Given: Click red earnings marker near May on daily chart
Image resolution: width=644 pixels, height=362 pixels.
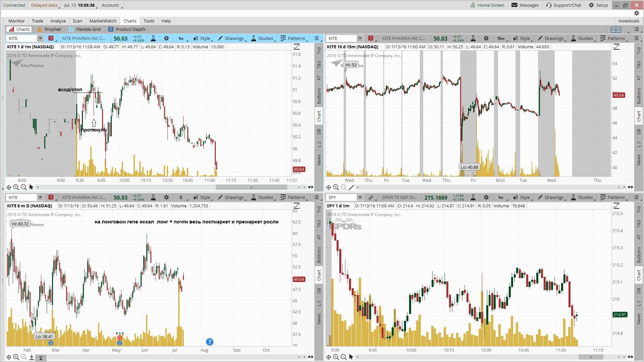Looking at the screenshot, I should pyautogui.click(x=119, y=338).
